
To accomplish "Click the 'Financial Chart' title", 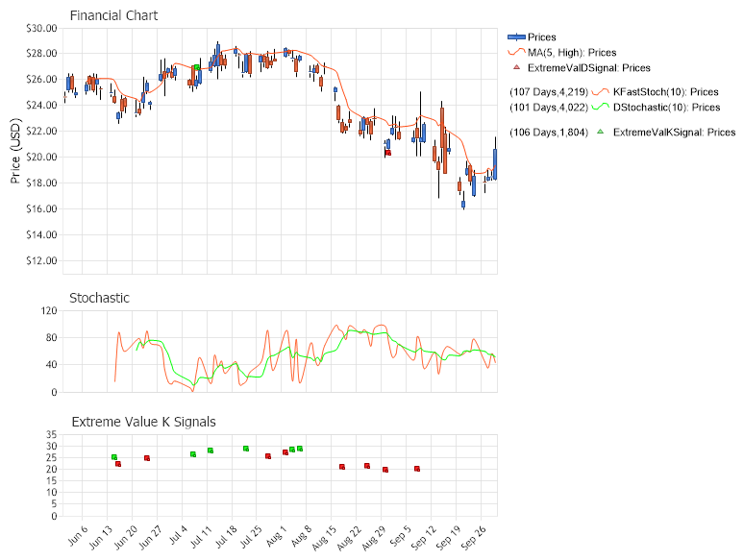I will [x=114, y=16].
